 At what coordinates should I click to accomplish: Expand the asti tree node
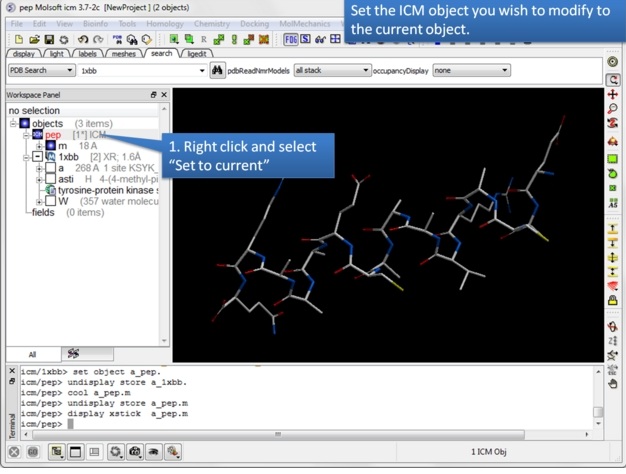(39, 179)
